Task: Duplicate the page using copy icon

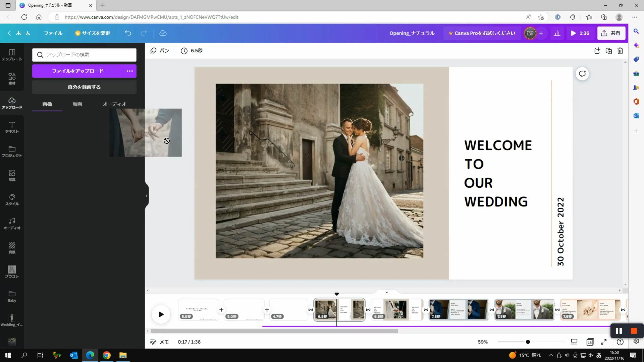Action: click(x=608, y=51)
